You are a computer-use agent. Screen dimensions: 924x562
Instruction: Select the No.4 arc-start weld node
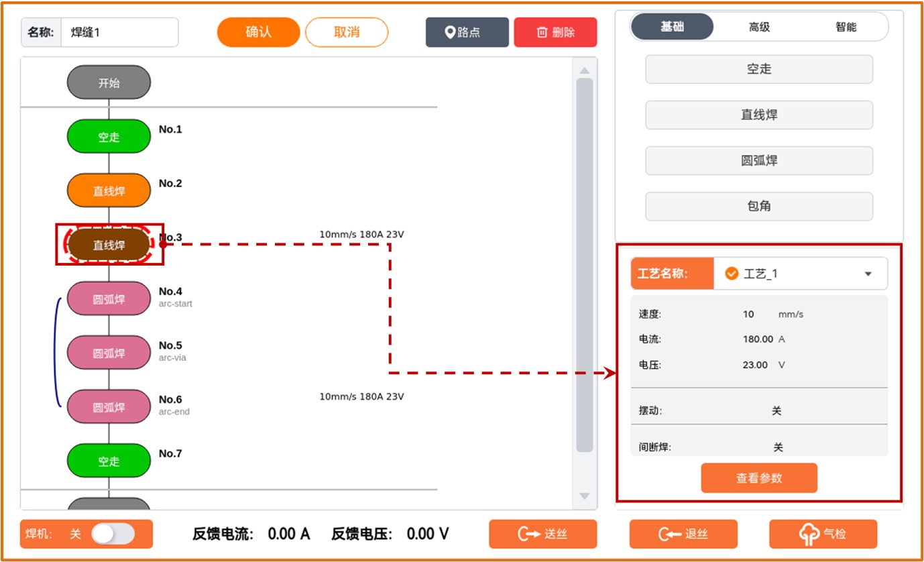coord(109,299)
